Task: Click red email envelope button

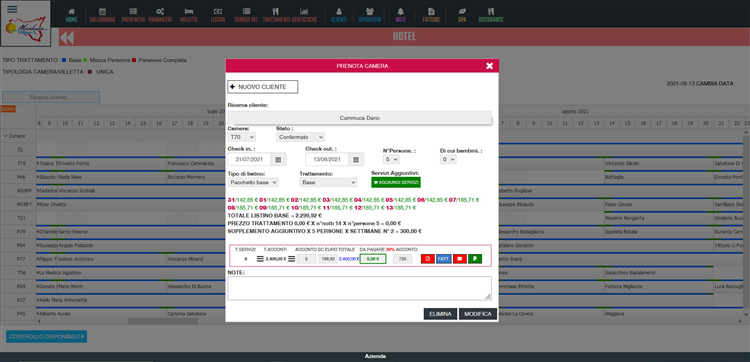Action: [x=460, y=259]
